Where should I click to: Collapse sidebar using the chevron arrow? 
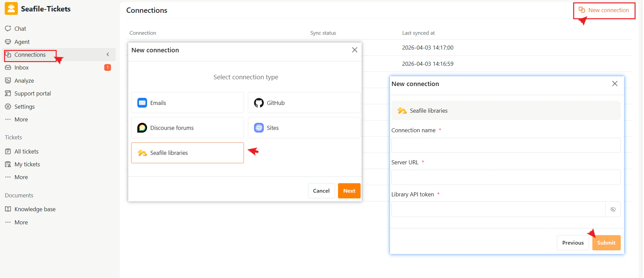(x=108, y=55)
